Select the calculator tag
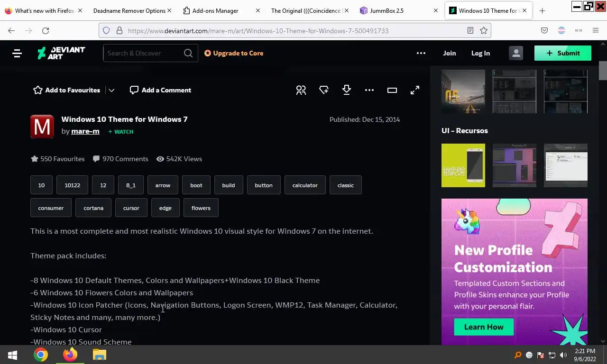The height and width of the screenshot is (364, 607). 305,185
